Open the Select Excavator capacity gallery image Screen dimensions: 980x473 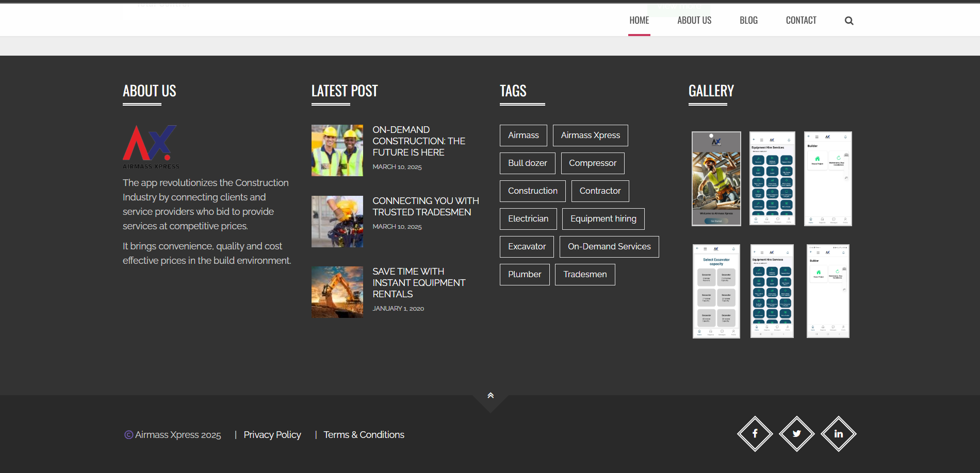716,291
